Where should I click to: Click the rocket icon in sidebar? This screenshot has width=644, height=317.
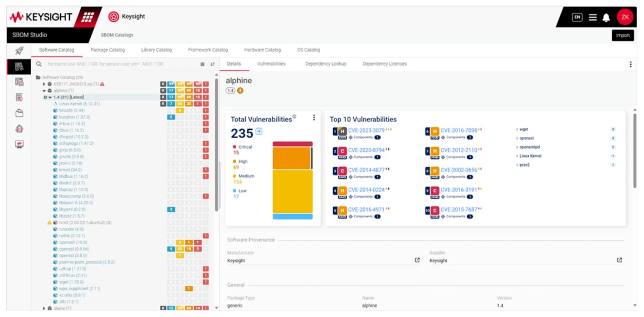tap(19, 51)
